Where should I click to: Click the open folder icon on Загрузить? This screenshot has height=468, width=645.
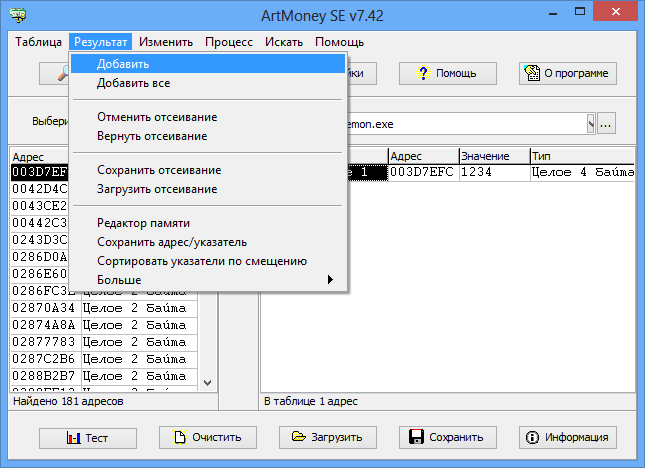point(299,436)
